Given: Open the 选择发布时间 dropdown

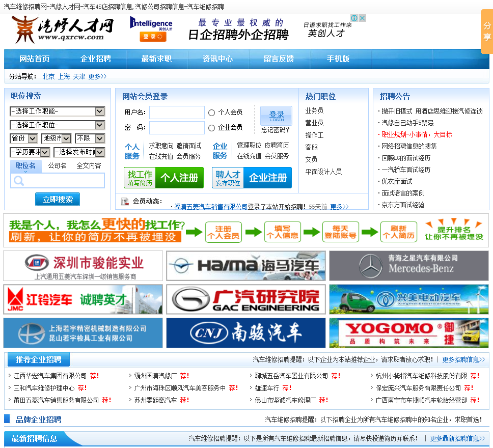Looking at the screenshot, I should pos(79,152).
